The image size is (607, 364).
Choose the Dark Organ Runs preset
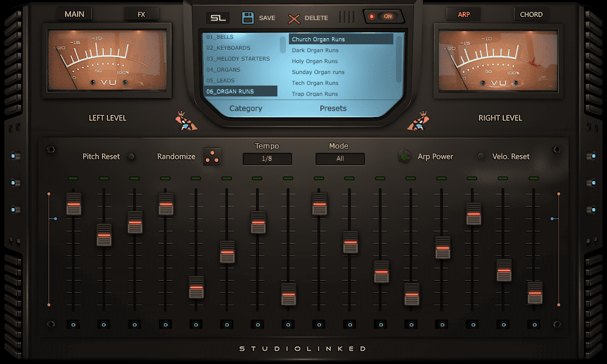click(341, 50)
